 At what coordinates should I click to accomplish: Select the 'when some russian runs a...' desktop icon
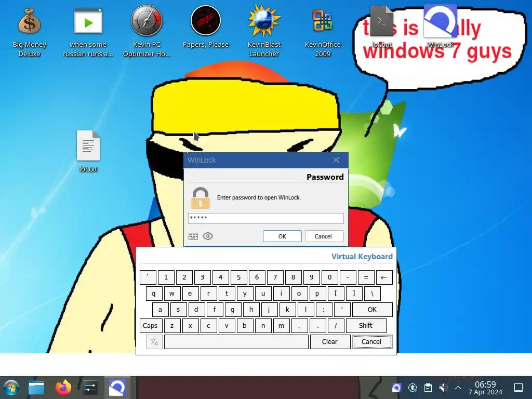point(88,32)
